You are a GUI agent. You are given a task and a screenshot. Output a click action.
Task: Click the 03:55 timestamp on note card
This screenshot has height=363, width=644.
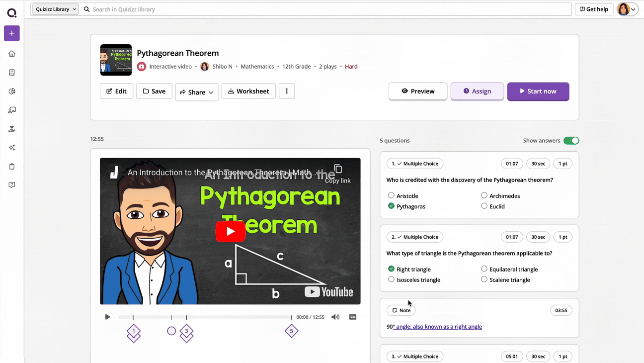pos(561,310)
